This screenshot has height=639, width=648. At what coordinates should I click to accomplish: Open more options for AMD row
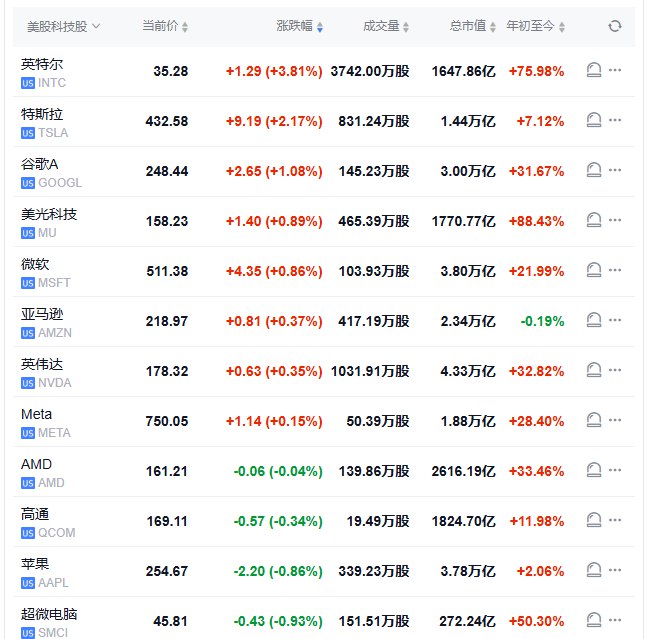point(615,470)
